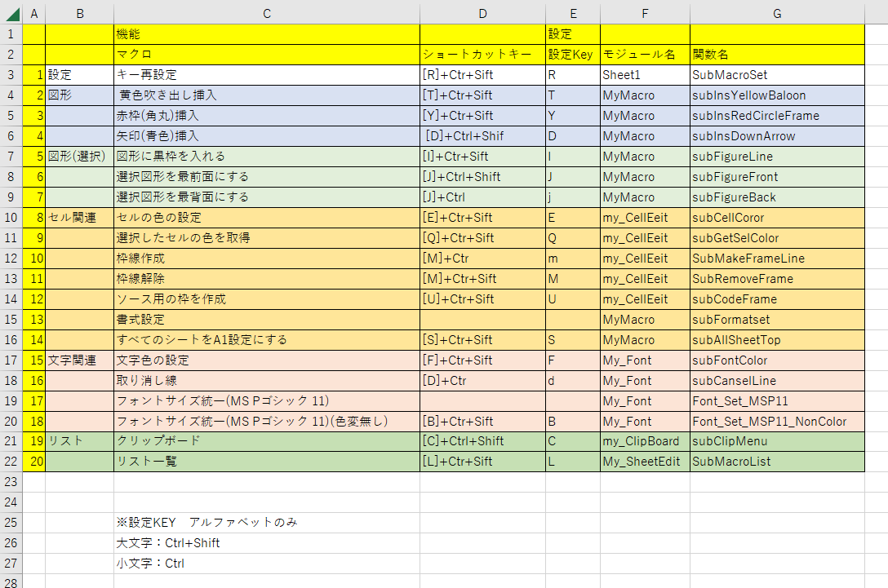
Task: Click cell with キー再設定
Action: (x=267, y=75)
